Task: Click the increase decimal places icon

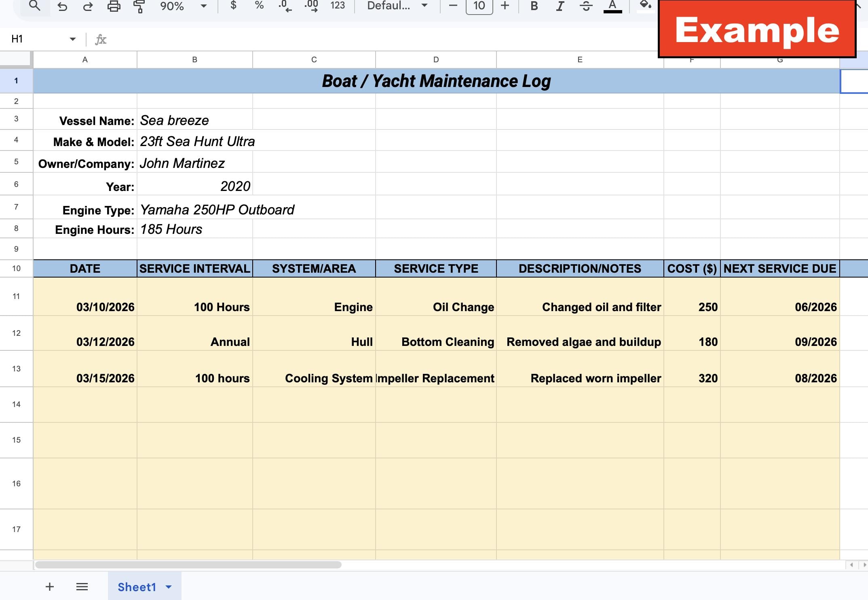Action: click(311, 6)
